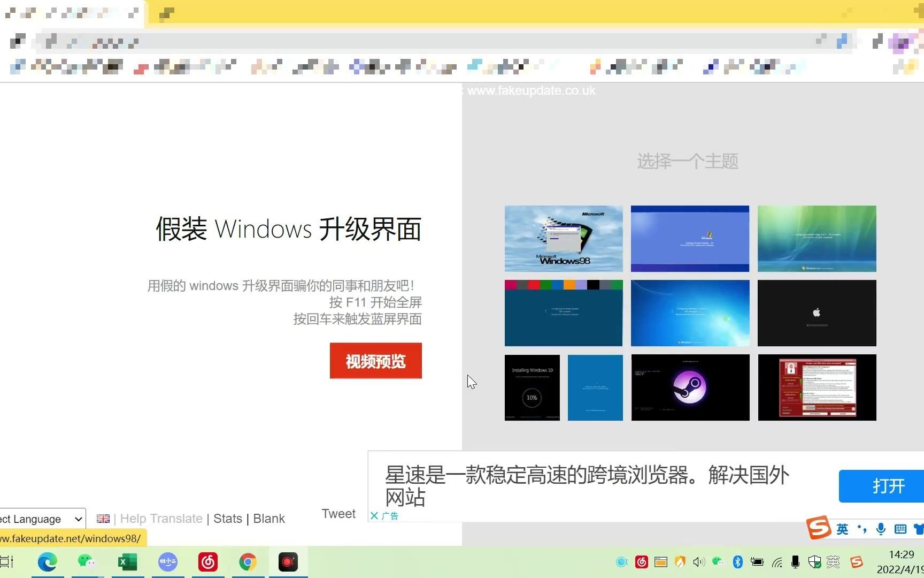This screenshot has height=578, width=924.
Task: Open WeChat from the taskbar
Action: coord(87,561)
